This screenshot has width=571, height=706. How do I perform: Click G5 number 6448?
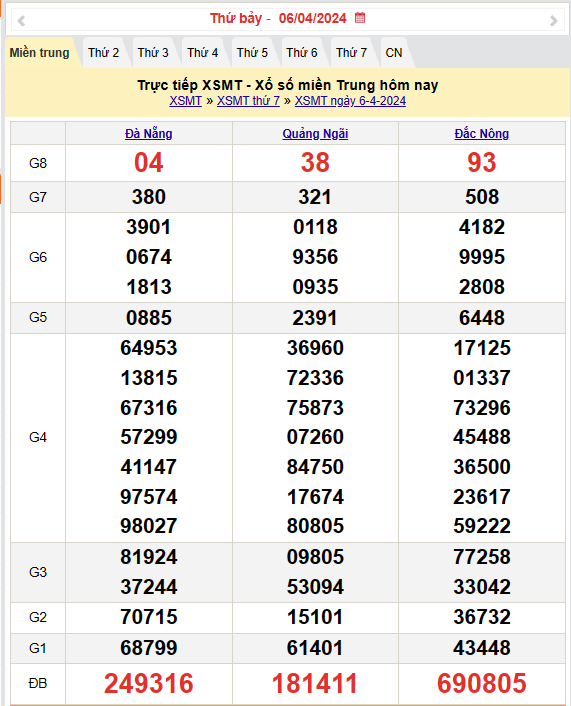point(482,318)
